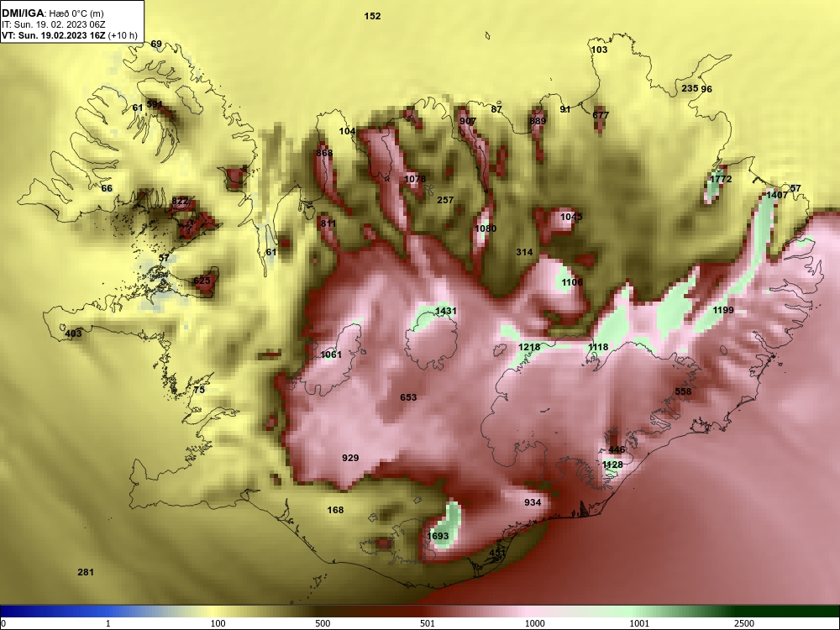Click the 446 value label
Image resolution: width=840 pixels, height=630 pixels.
point(617,450)
